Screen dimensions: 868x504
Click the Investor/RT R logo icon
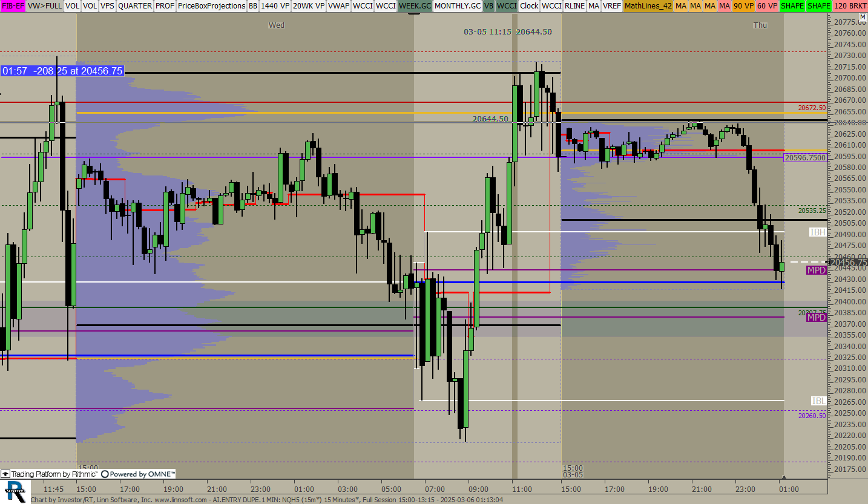(15, 491)
